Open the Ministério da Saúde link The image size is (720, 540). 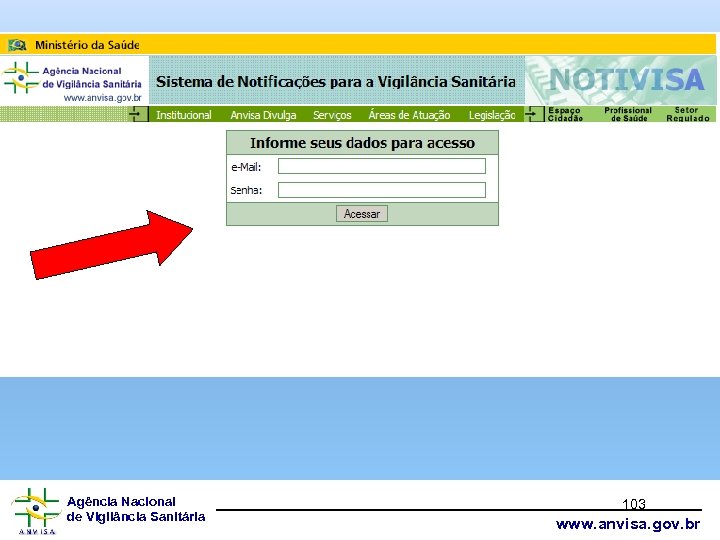click(x=87, y=45)
